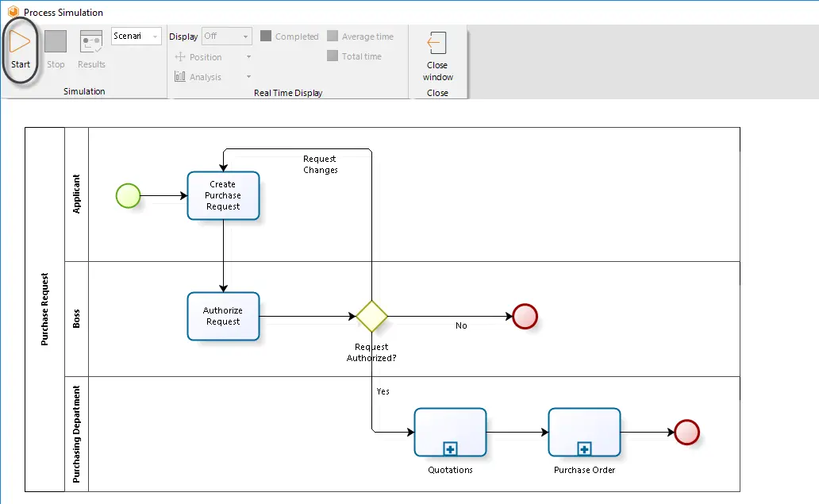
Task: Toggle the Completed checkbox
Action: [266, 36]
